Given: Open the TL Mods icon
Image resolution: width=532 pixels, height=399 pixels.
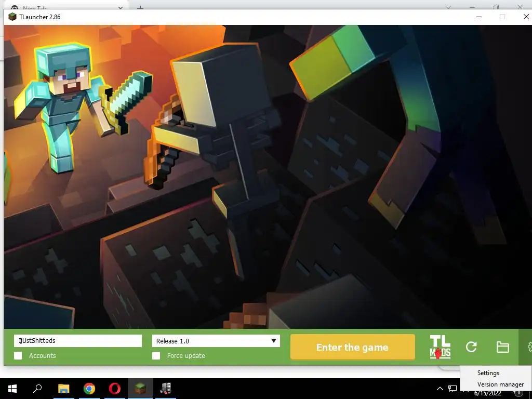Looking at the screenshot, I should pos(440,347).
